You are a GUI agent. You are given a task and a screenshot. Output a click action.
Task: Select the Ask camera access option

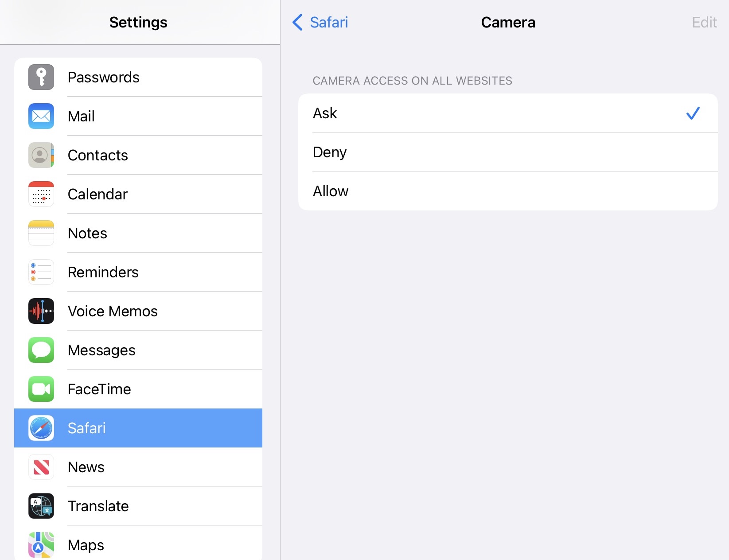click(x=508, y=113)
